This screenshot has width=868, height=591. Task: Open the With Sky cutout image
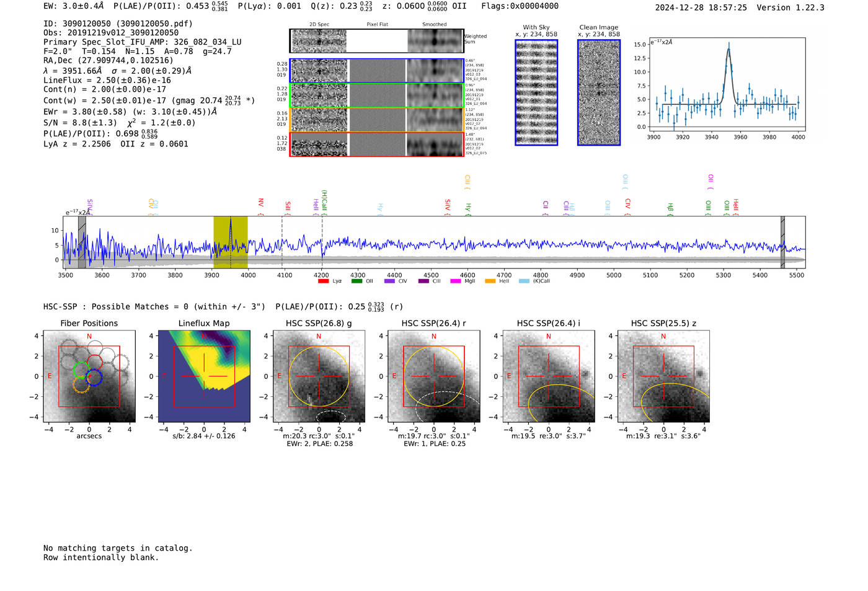(x=536, y=92)
